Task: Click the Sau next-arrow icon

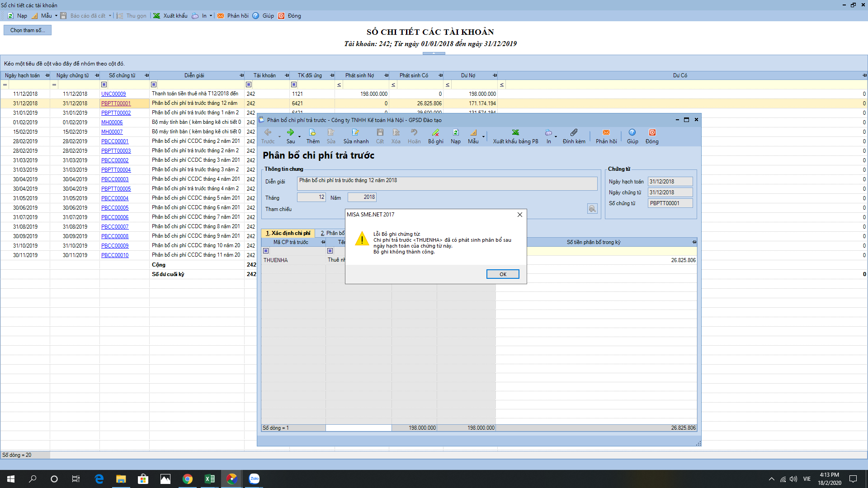Action: click(x=290, y=132)
